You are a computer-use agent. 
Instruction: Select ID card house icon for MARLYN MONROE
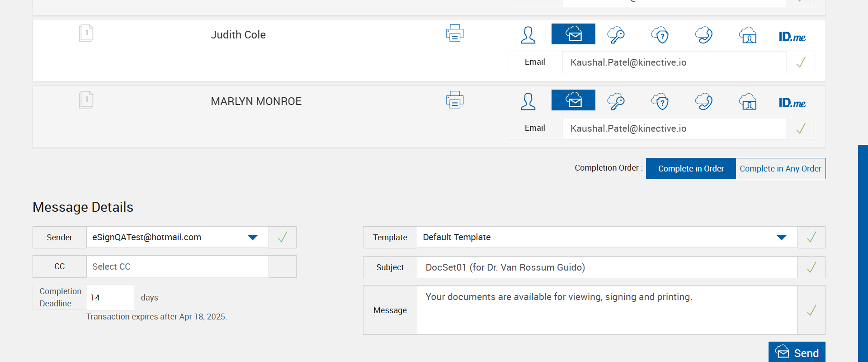[x=748, y=101]
